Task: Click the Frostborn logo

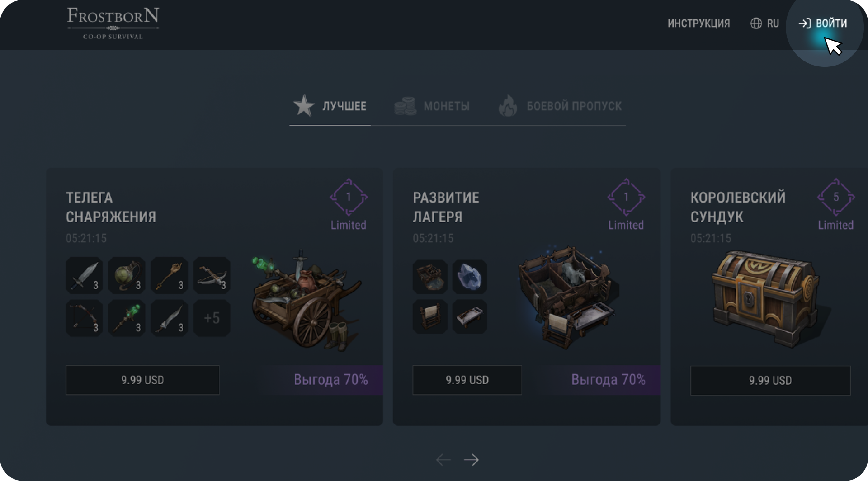Action: 113,24
